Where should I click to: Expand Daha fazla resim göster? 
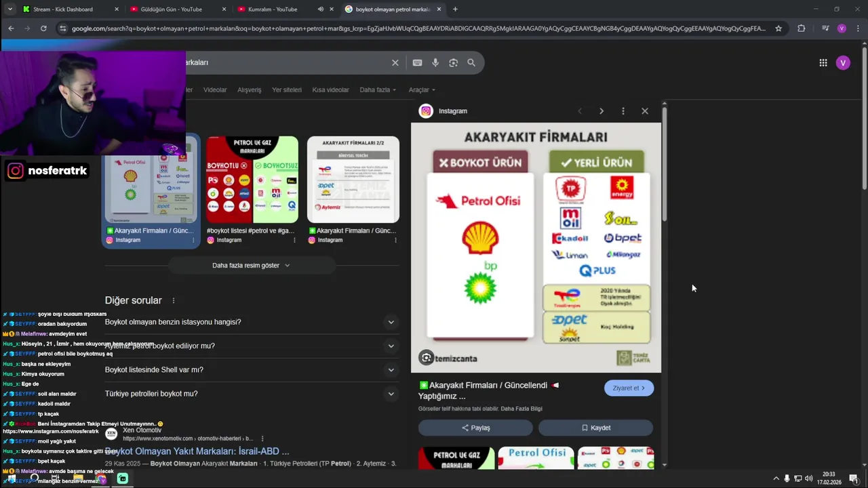[x=251, y=266]
